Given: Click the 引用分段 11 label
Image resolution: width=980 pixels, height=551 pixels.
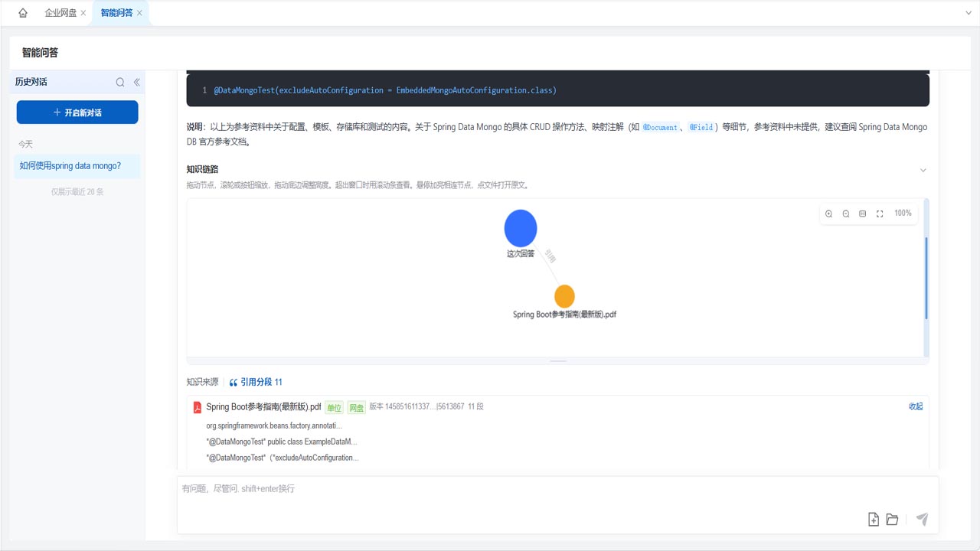Looking at the screenshot, I should pos(256,382).
